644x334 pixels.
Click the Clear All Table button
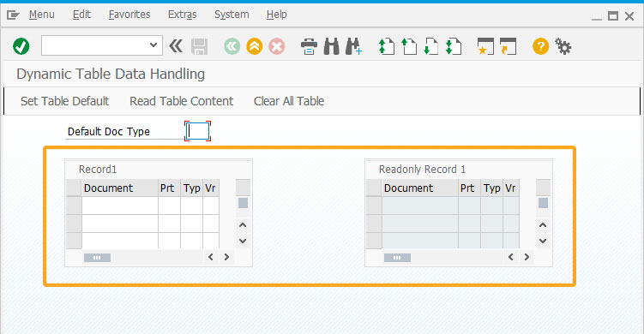pyautogui.click(x=289, y=101)
